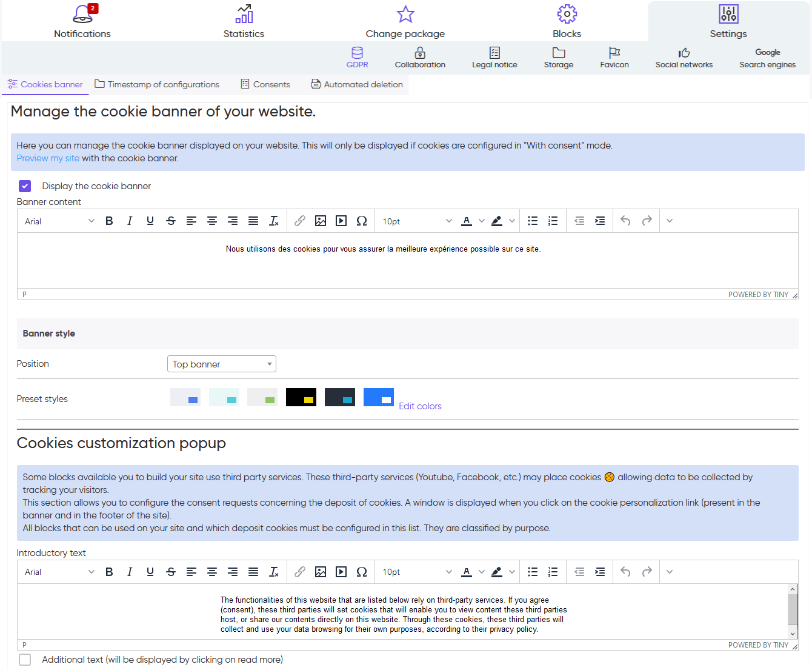
Task: Enable the Additional text checkbox
Action: coord(25,660)
